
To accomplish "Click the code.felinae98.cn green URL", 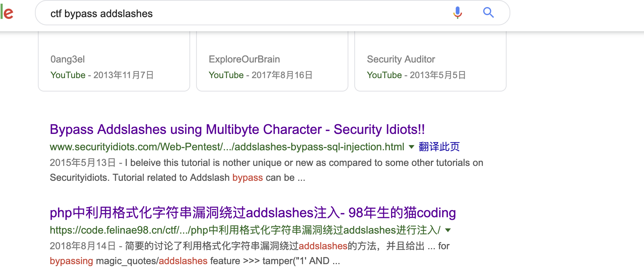I will point(245,230).
